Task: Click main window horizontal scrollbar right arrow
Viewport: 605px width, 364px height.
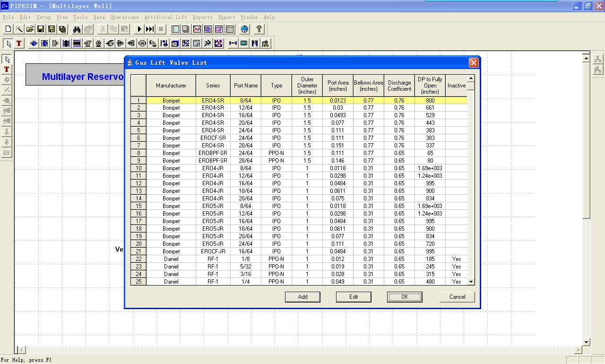Action: 578,350
